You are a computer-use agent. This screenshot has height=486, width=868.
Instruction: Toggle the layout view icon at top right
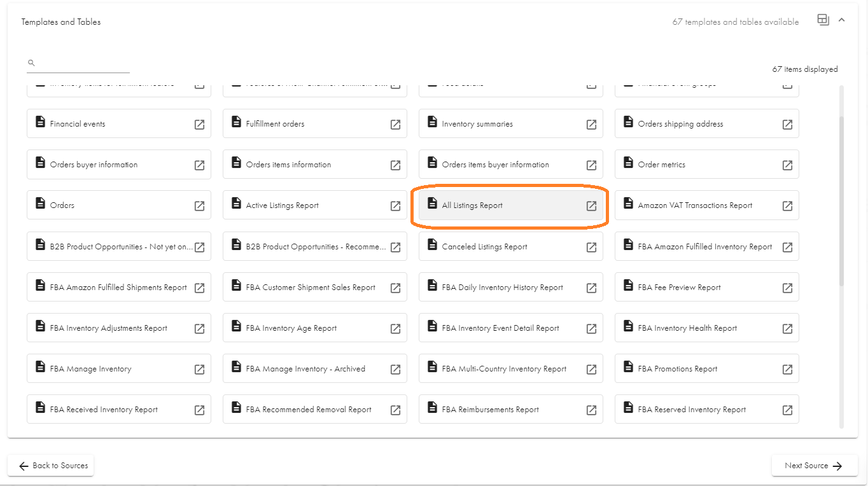(823, 20)
